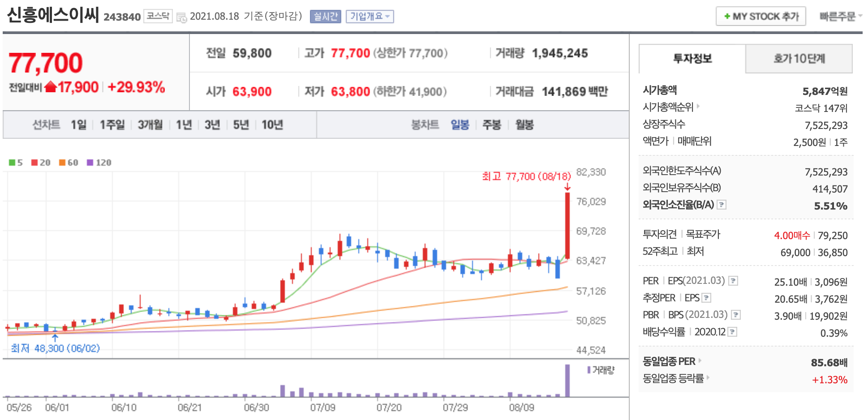Click the plus icon on MY STOCK 추가
The image size is (868, 420).
click(727, 17)
